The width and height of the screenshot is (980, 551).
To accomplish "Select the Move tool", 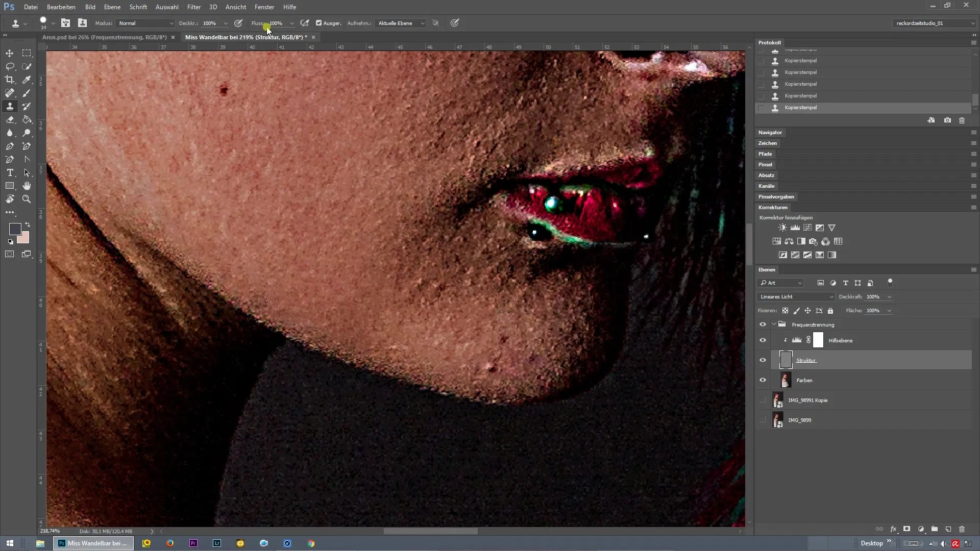I will [10, 53].
